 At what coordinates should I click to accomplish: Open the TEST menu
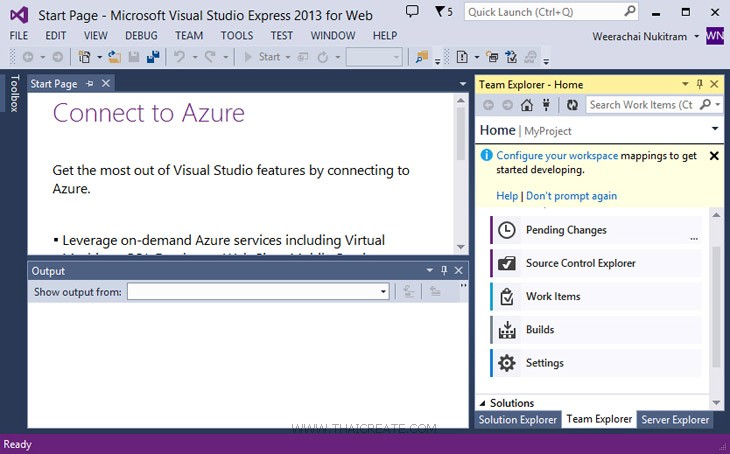click(282, 35)
